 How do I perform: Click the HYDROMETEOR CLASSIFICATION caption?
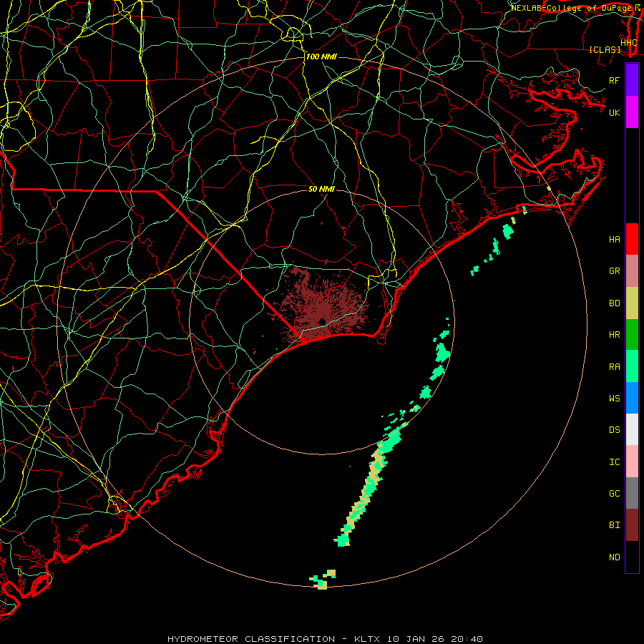(251, 639)
